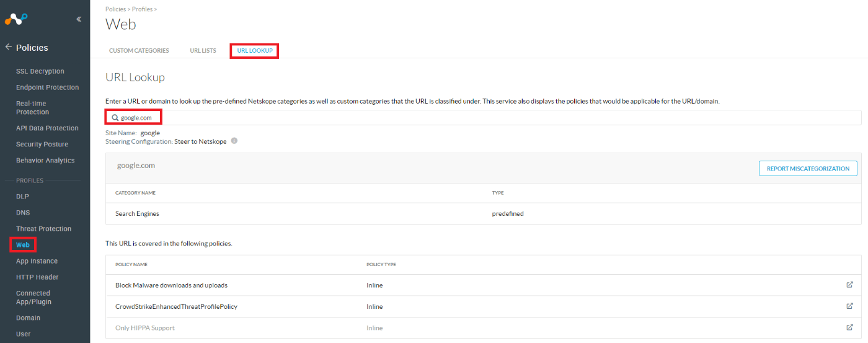868x343 pixels.
Task: Click the Site Name google value
Action: (150, 133)
